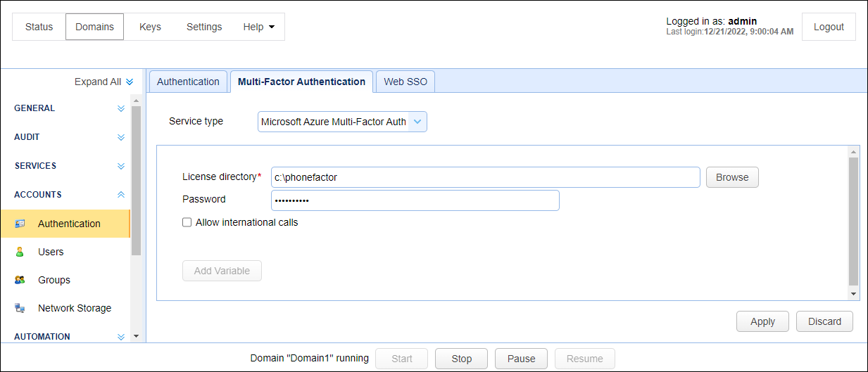This screenshot has height=372, width=868.
Task: Open Groups in the sidebar
Action: [x=65, y=280]
